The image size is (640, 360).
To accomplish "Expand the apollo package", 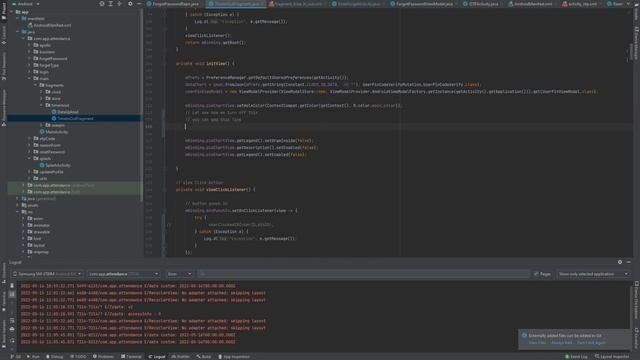I will (29, 45).
